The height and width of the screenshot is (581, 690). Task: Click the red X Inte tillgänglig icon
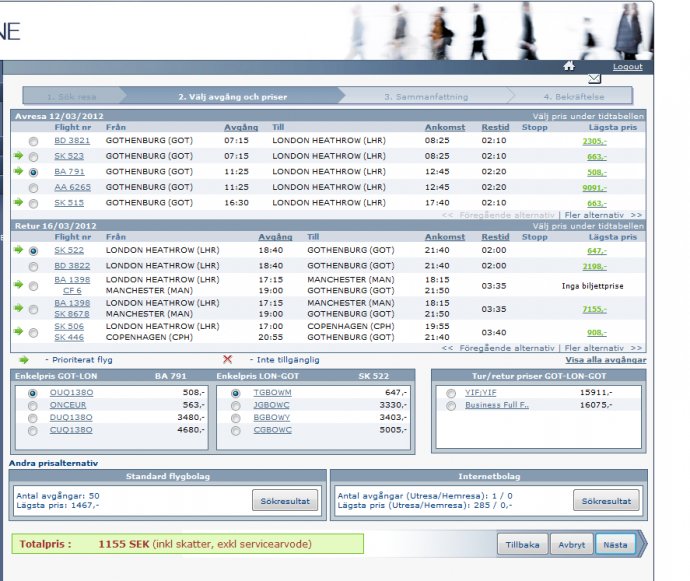pos(227,359)
